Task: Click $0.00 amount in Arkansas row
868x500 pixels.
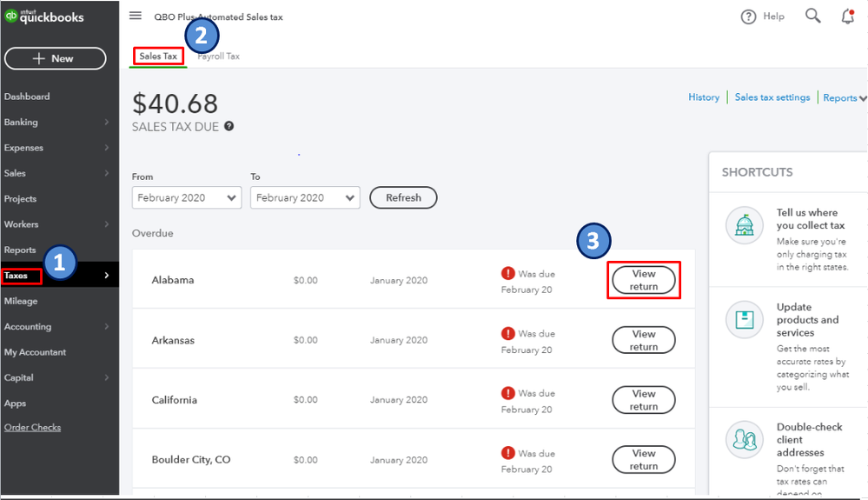Action: click(306, 340)
